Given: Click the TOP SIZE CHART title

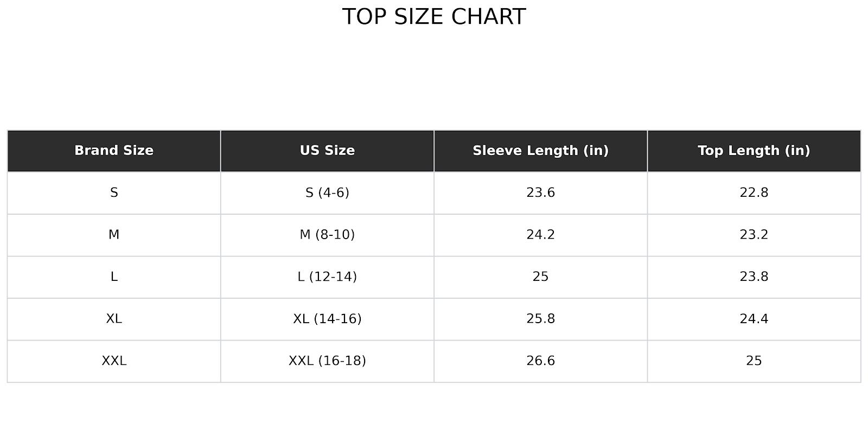Looking at the screenshot, I should tap(434, 17).
